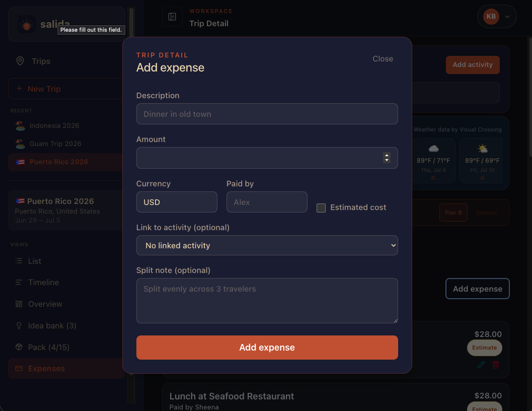Click the Trips map pin icon
This screenshot has height=411, width=532.
[x=20, y=61]
